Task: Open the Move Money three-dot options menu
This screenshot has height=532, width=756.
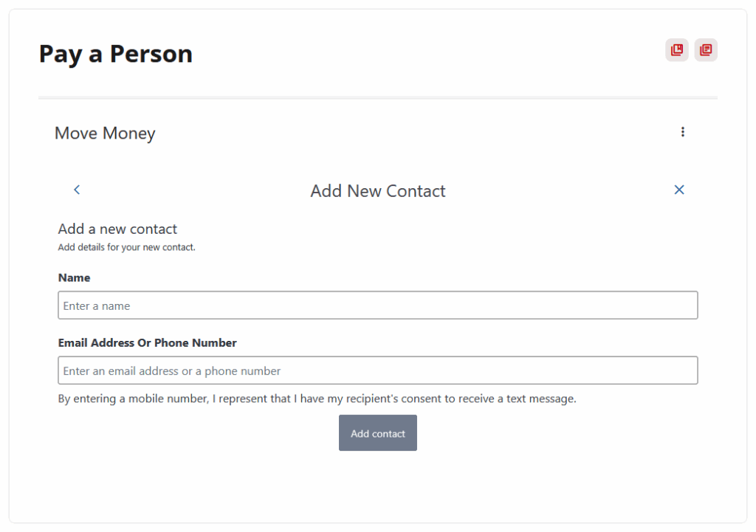Action: tap(683, 132)
